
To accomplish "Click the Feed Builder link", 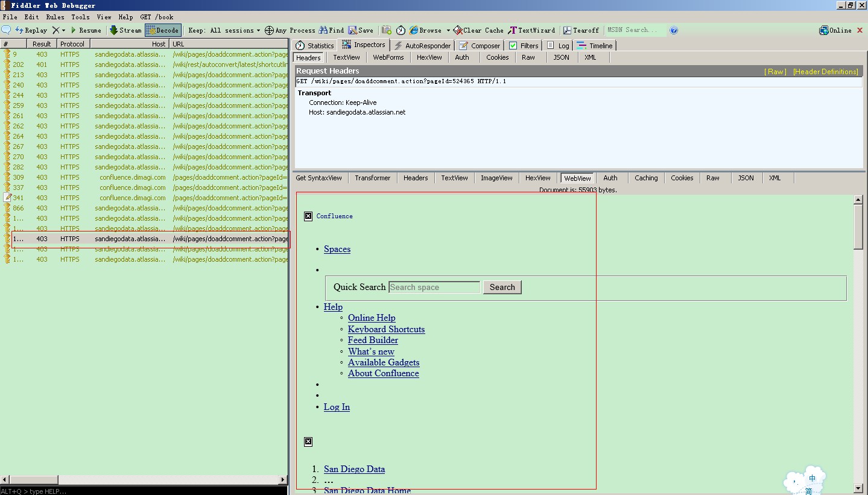I will coord(373,340).
